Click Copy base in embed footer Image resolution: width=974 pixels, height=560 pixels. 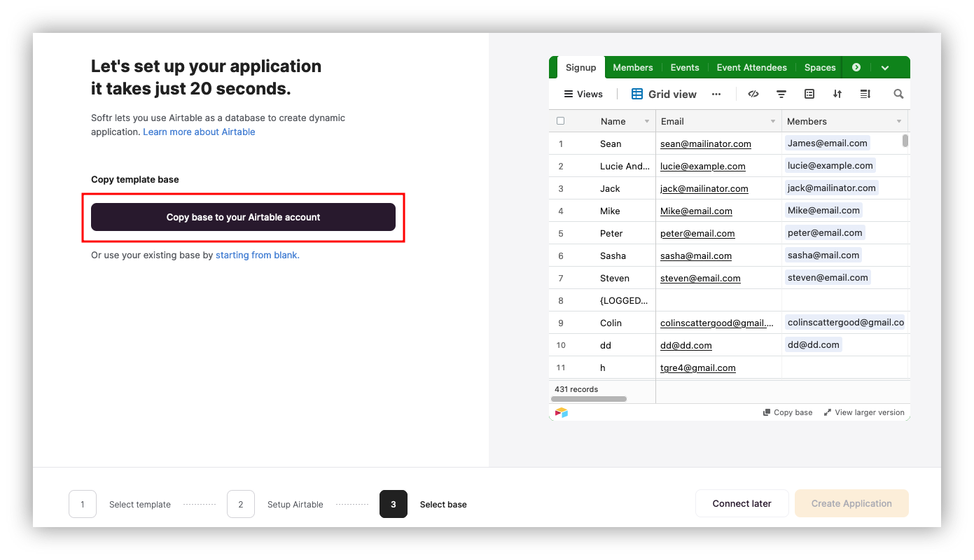tap(788, 412)
